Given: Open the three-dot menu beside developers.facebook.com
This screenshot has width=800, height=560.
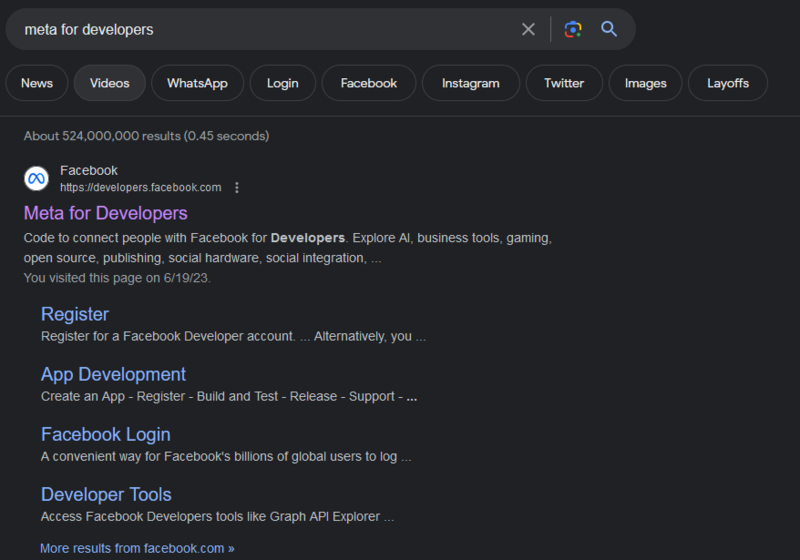Looking at the screenshot, I should coord(237,188).
